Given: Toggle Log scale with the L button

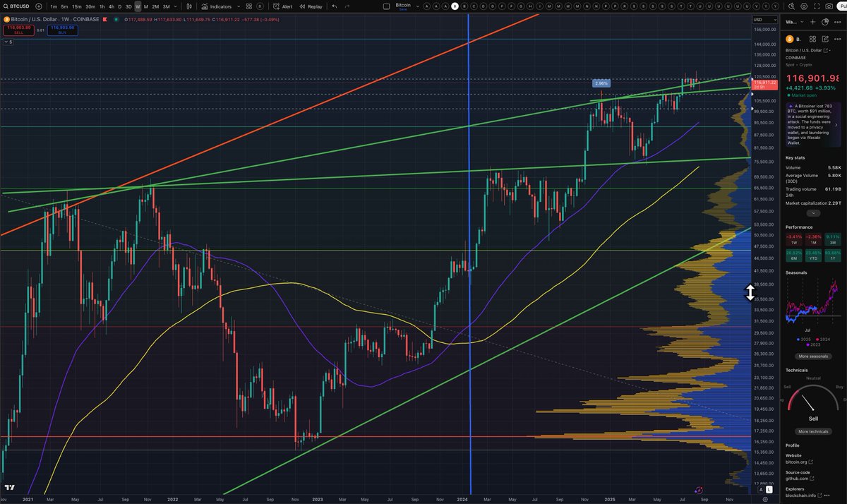Looking at the screenshot, I should pos(769,489).
